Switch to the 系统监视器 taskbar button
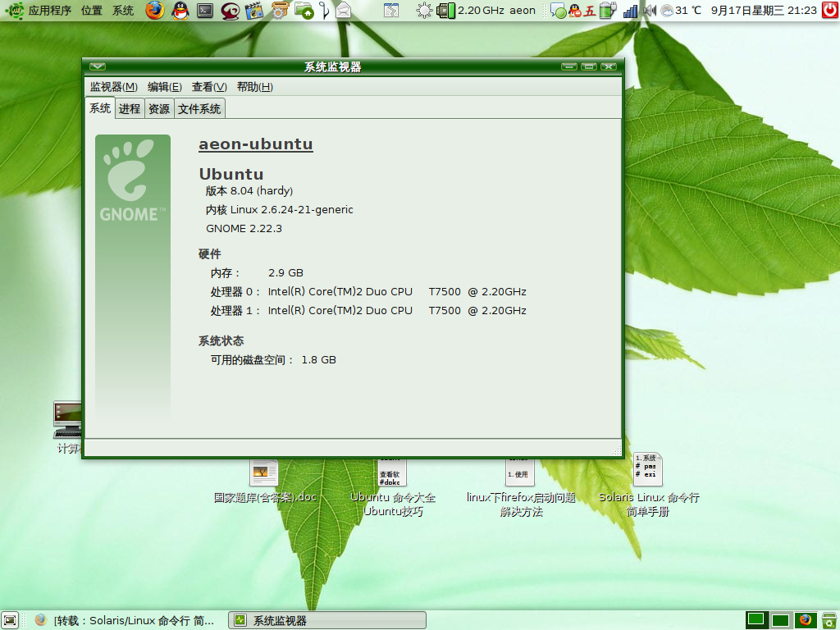Image resolution: width=840 pixels, height=630 pixels. pos(327,620)
